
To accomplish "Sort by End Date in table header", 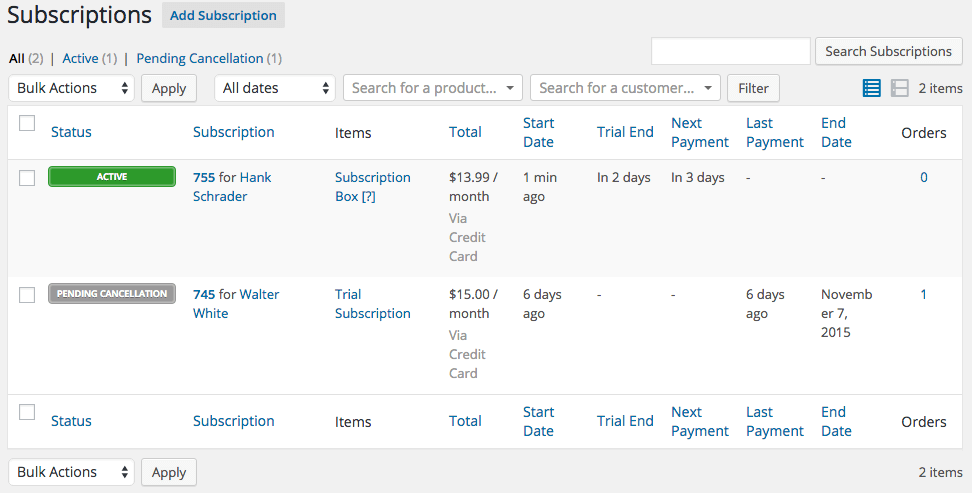I will tap(836, 132).
